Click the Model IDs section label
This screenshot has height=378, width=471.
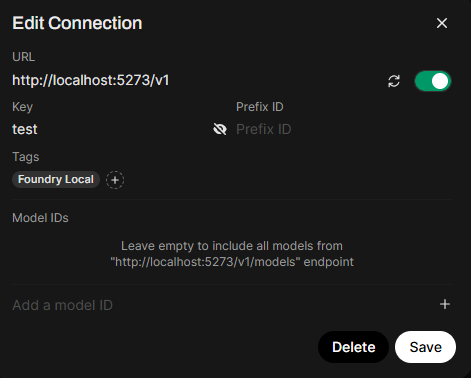click(40, 218)
